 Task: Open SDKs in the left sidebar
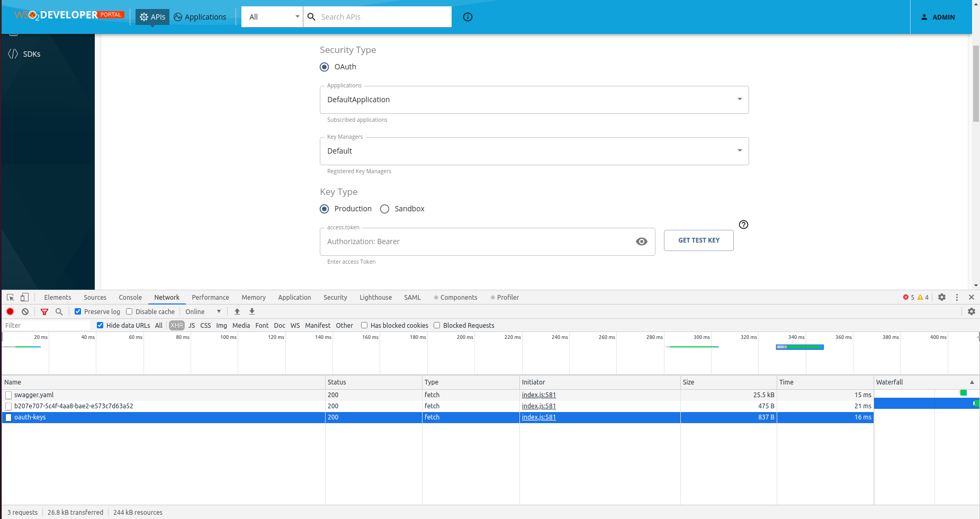click(25, 54)
